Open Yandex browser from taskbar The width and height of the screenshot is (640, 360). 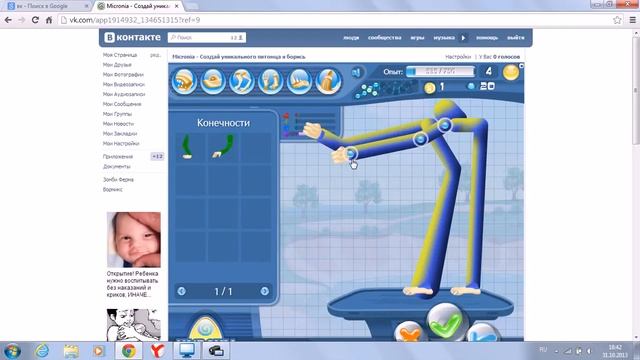[158, 351]
